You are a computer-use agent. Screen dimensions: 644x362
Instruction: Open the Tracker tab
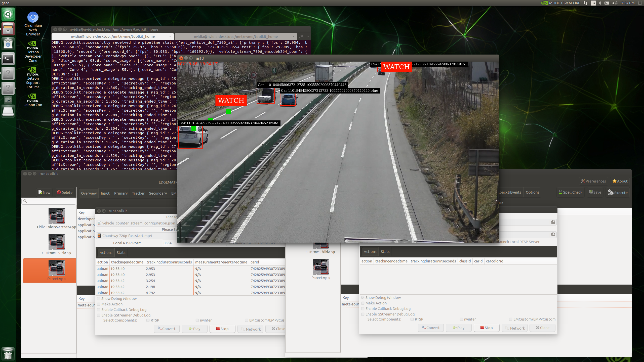tap(138, 193)
